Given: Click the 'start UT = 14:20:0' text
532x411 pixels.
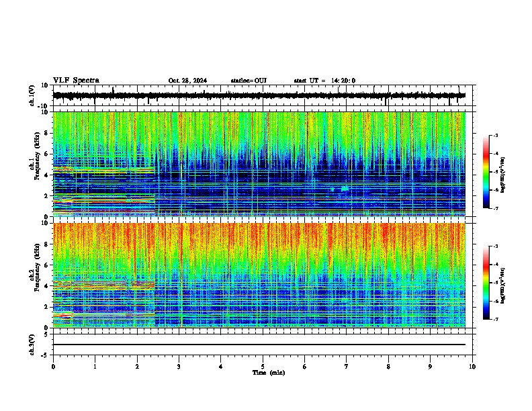Looking at the screenshot, I should click(324, 81).
